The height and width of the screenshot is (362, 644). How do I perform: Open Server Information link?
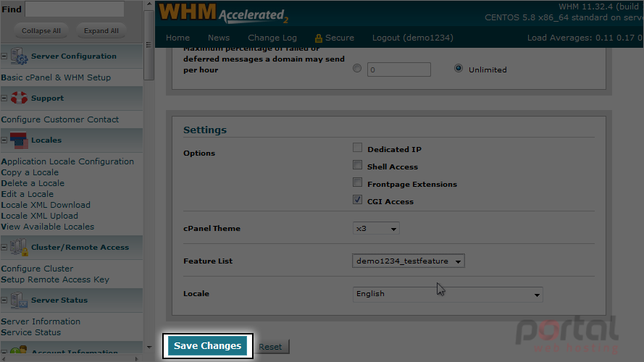coord(41,321)
